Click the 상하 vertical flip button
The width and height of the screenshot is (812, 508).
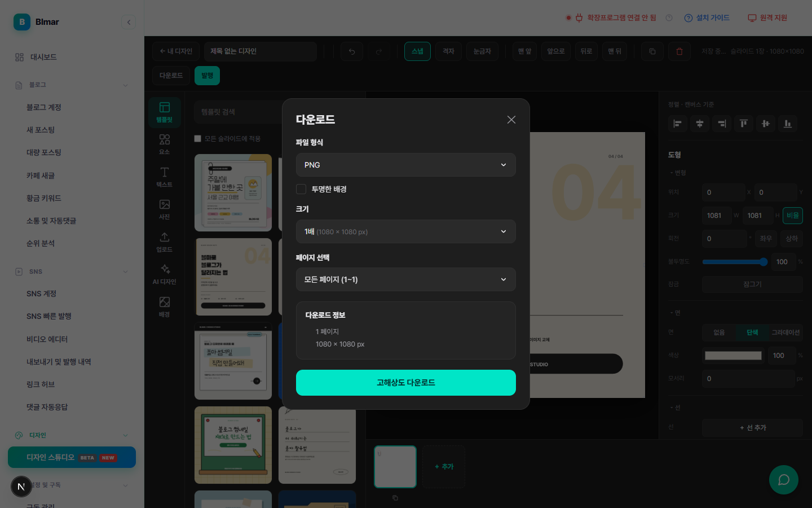792,239
